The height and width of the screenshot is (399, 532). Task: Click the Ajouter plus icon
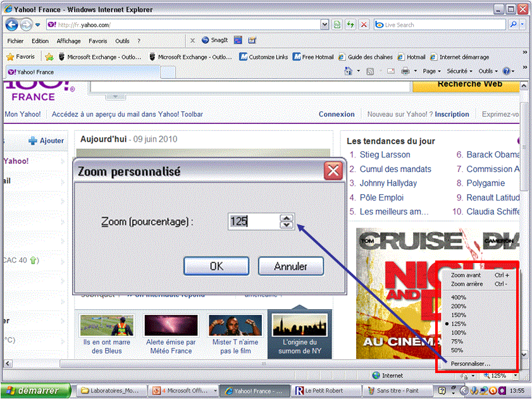(x=33, y=141)
